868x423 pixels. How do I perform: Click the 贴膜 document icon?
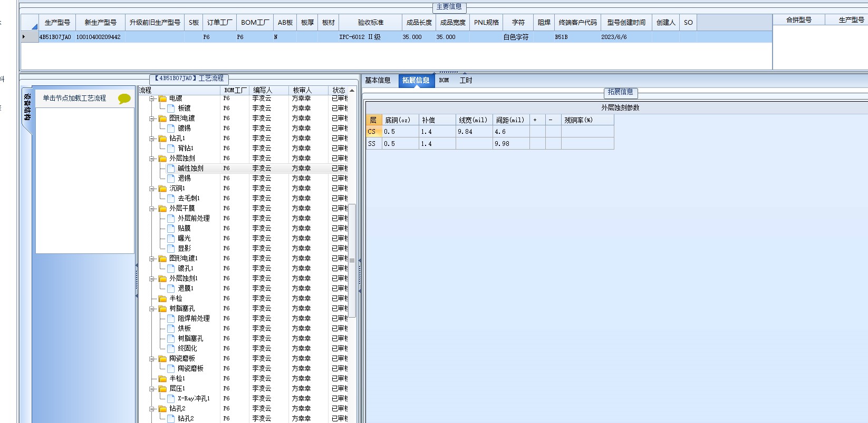[x=171, y=229]
